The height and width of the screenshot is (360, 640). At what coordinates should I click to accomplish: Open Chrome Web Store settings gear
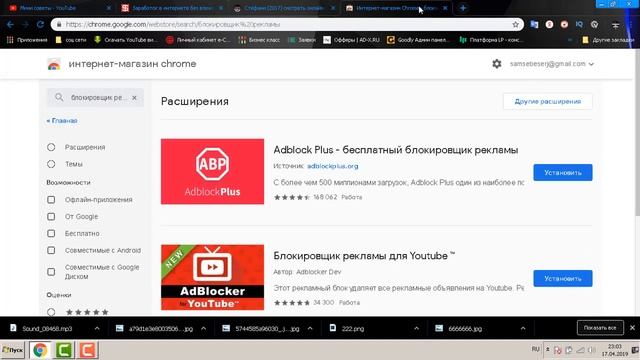[x=497, y=64]
